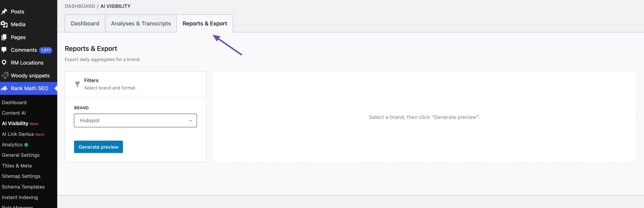Image resolution: width=644 pixels, height=208 pixels.
Task: Open Schema Templates submenu link
Action: pyautogui.click(x=23, y=187)
